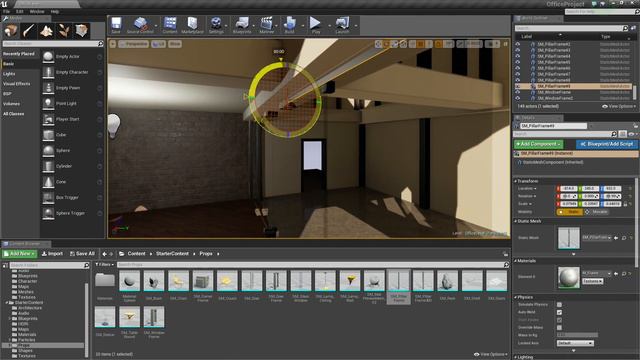
Task: Click the Blueprint/Add Script button
Action: click(607, 144)
